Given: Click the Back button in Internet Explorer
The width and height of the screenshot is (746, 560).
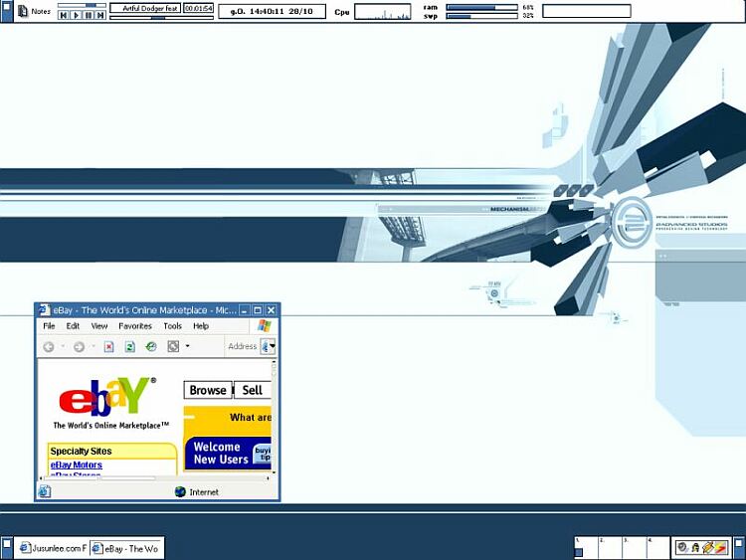Looking at the screenshot, I should 49,346.
